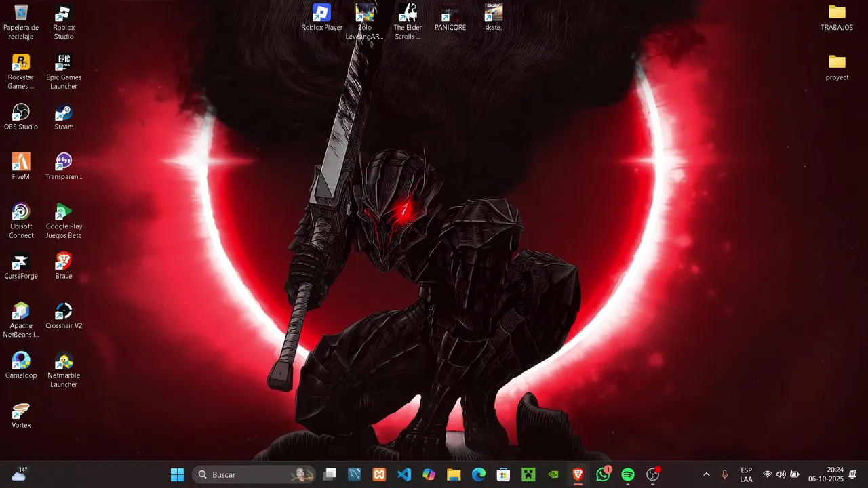Select the Apache NetBeans desktop shortcut

pyautogui.click(x=21, y=320)
